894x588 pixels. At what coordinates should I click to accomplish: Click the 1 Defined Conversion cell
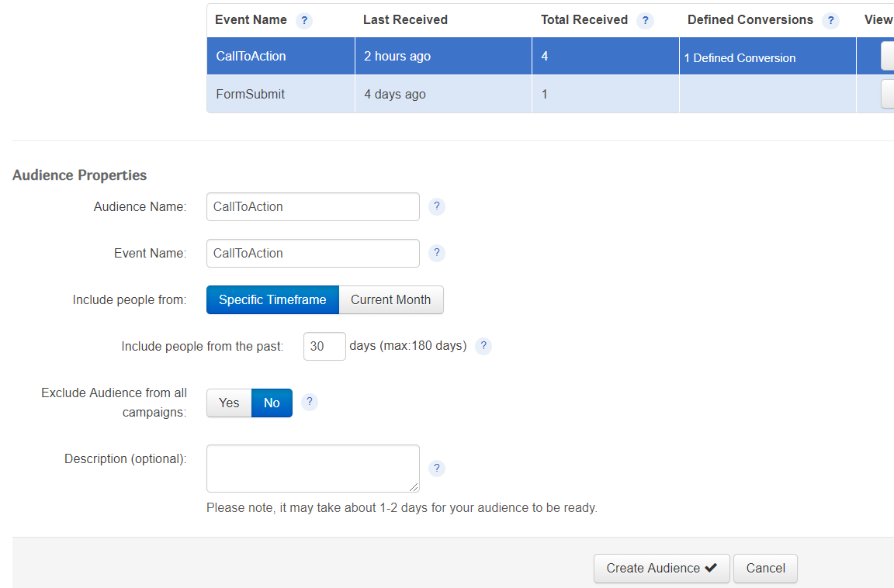click(768, 56)
